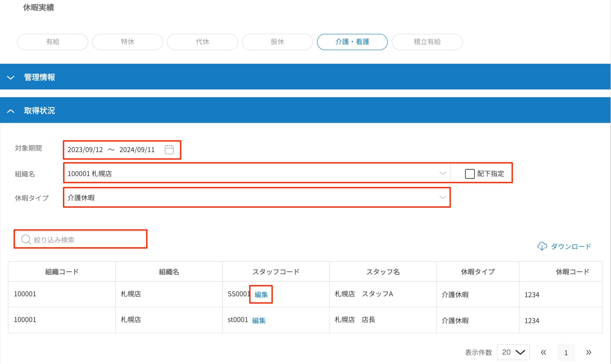Click 編集 link for staff SS0001

point(261,294)
